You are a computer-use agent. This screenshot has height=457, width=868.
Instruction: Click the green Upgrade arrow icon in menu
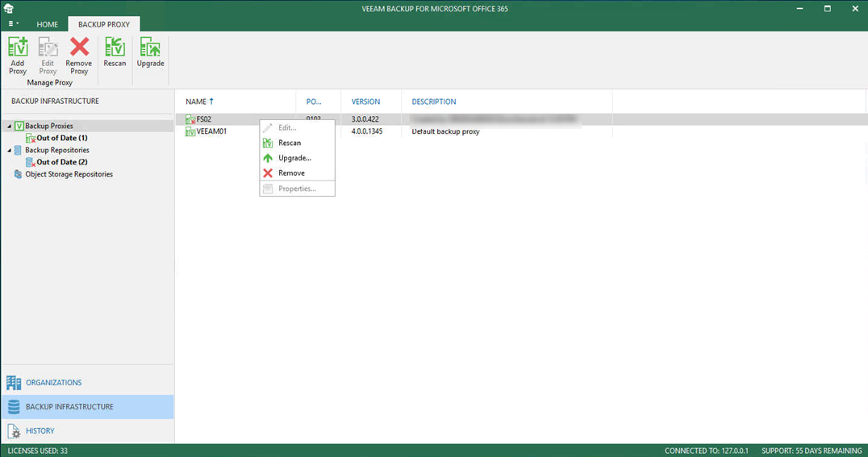pyautogui.click(x=268, y=158)
